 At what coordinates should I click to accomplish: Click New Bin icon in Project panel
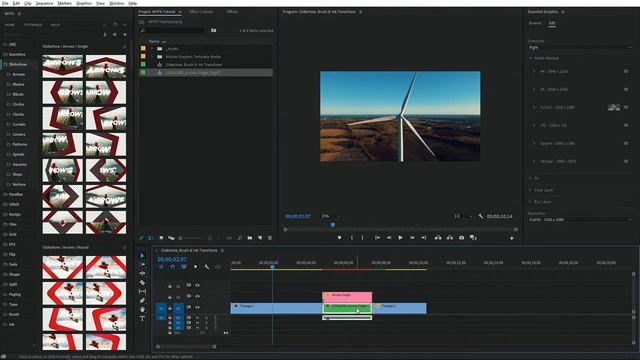tap(250, 238)
